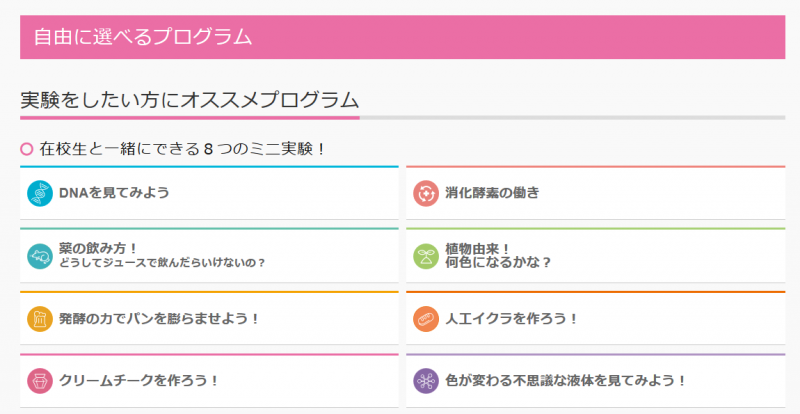The height and width of the screenshot is (414, 800).
Task: Click the purple molecule icon
Action: tap(426, 381)
